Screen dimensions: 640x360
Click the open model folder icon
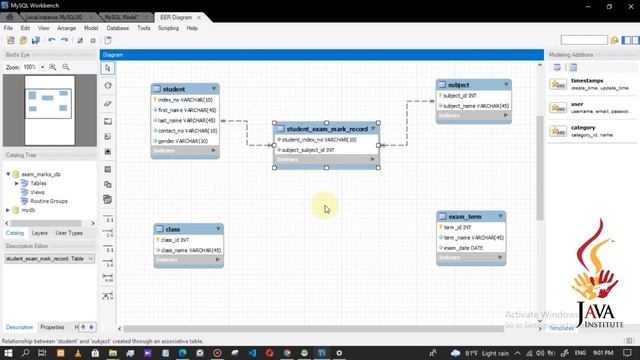pyautogui.click(x=23, y=40)
